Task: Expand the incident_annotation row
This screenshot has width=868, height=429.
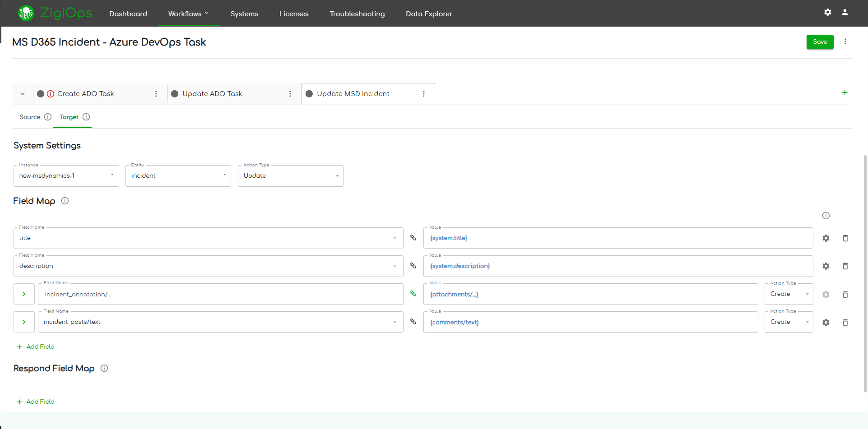Action: [x=24, y=294]
